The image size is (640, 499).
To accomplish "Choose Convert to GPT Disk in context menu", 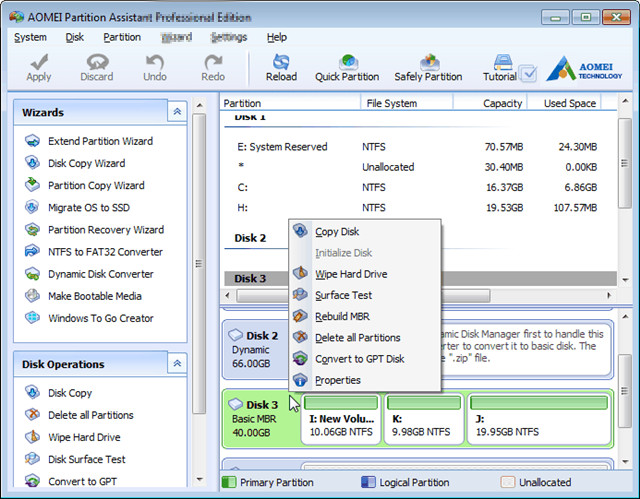I will (x=364, y=359).
